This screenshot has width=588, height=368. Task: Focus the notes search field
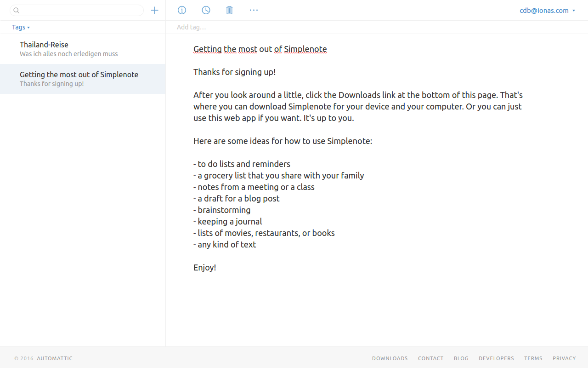(x=77, y=11)
